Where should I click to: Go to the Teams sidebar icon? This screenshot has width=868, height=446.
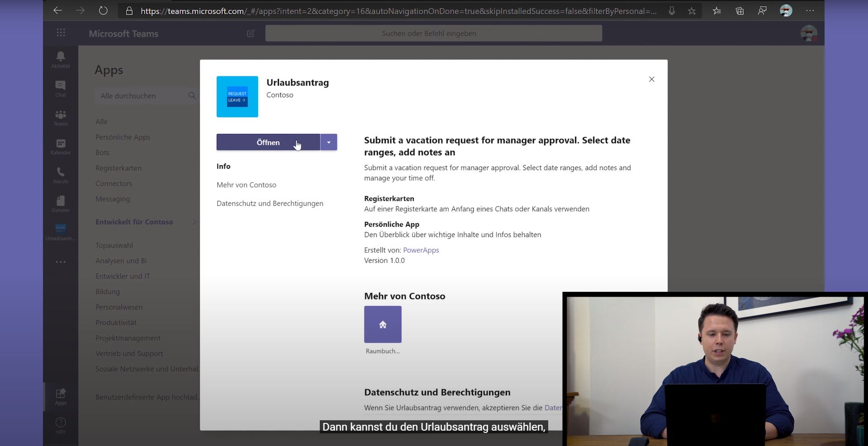tap(61, 117)
